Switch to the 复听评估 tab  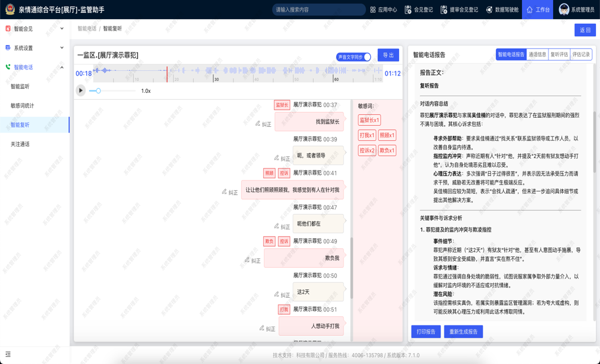pos(559,54)
